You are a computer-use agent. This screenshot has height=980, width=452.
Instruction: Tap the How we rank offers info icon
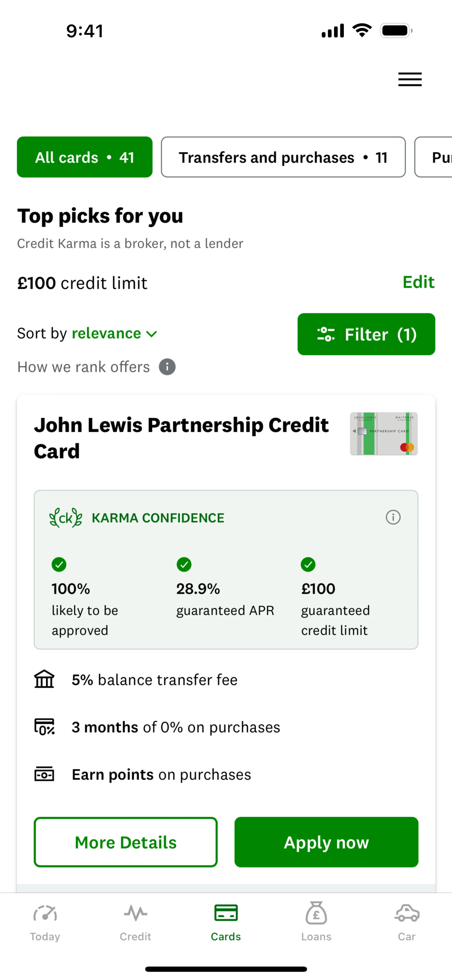point(167,367)
